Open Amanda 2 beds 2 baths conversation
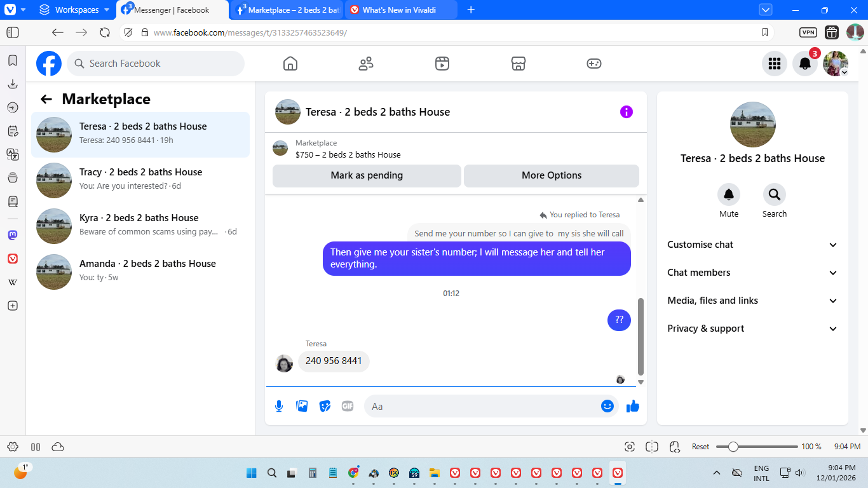This screenshot has height=488, width=868. (x=140, y=272)
